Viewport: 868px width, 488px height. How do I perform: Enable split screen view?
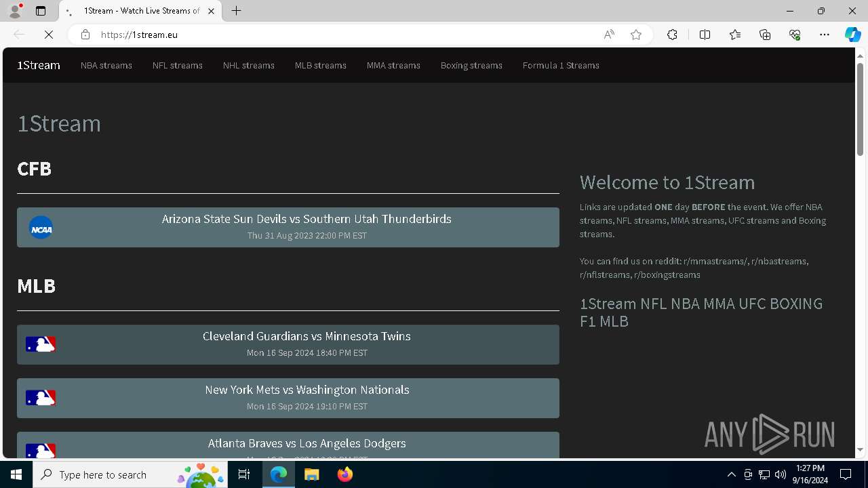[x=705, y=35]
